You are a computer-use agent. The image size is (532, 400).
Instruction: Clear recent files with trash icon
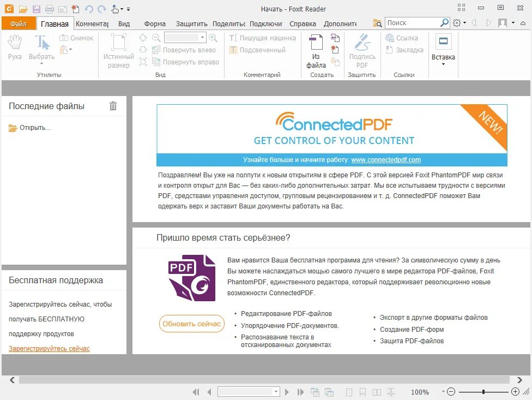coord(113,106)
